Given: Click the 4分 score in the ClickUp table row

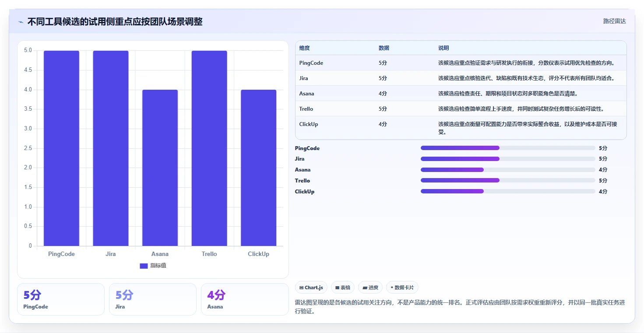Looking at the screenshot, I should 383,124.
